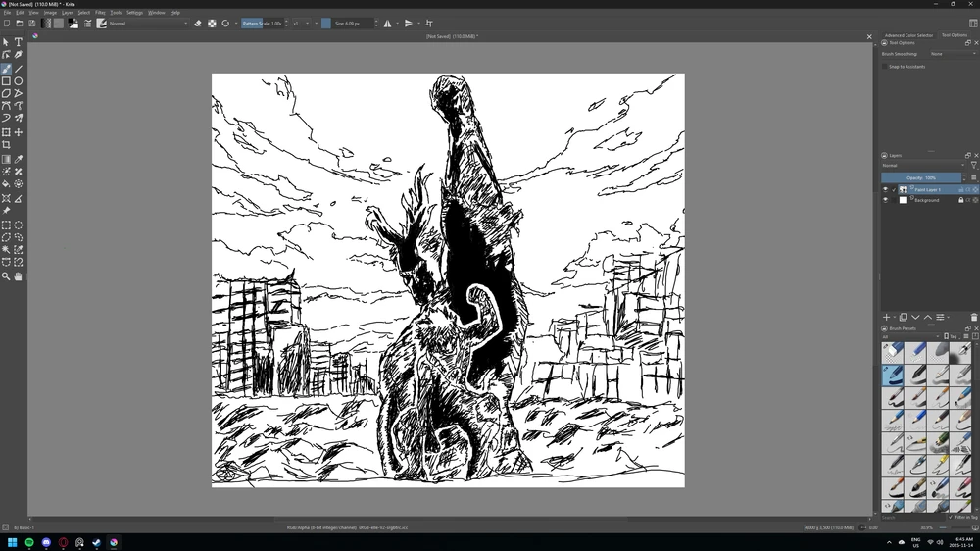Select the Color Sampler eyedropper tool
This screenshot has height=551, width=980.
point(18,160)
